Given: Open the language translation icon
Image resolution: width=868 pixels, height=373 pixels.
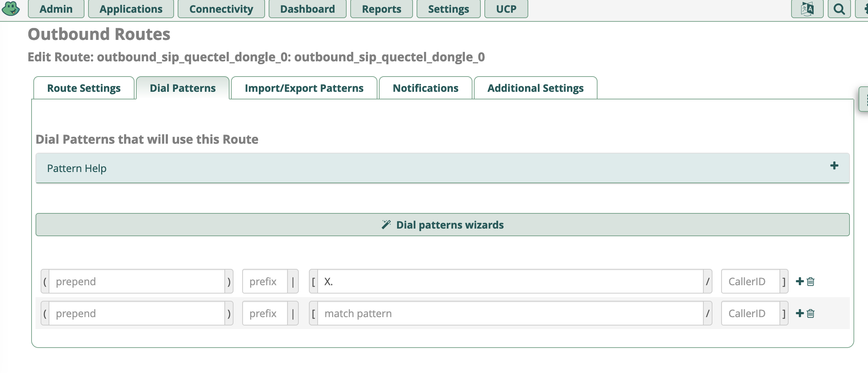Looking at the screenshot, I should (x=807, y=9).
